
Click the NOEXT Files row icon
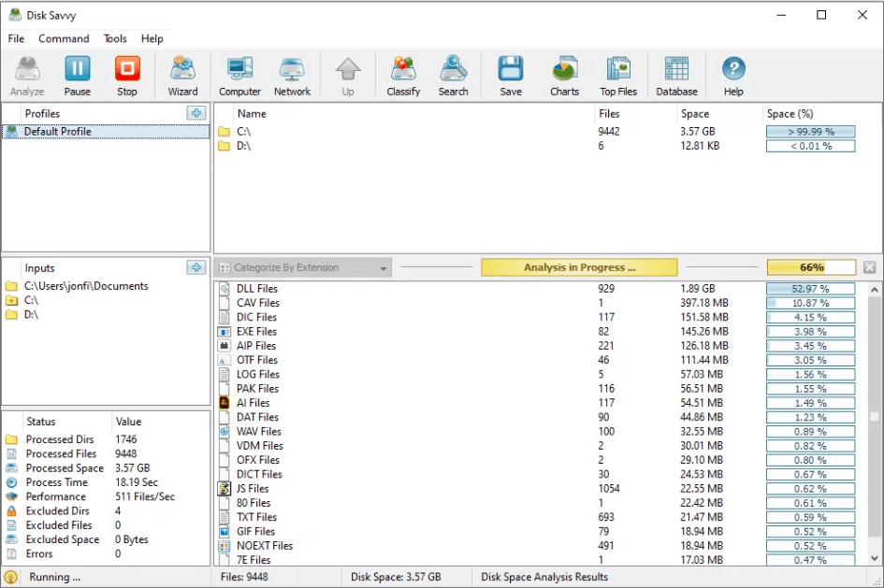click(x=225, y=546)
